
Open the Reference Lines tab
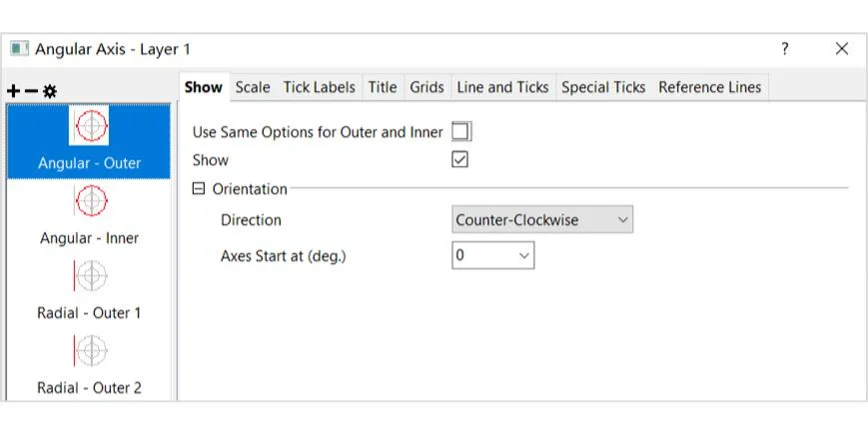point(709,88)
